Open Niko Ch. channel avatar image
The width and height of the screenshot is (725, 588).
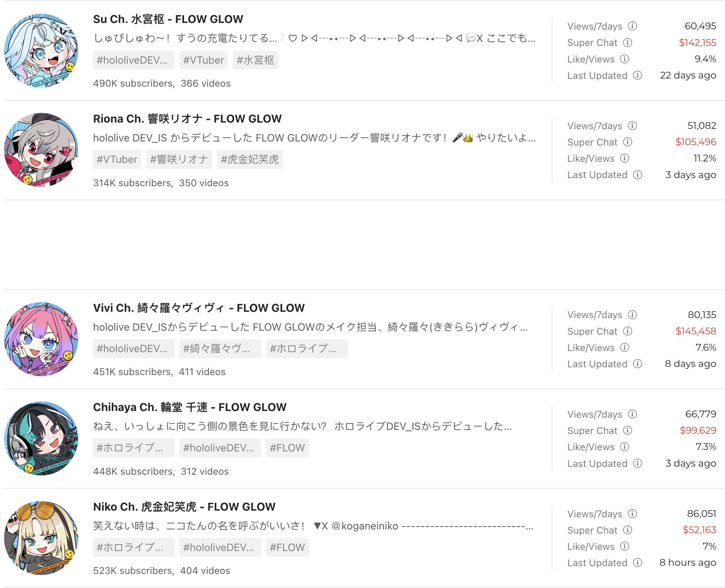(41, 538)
